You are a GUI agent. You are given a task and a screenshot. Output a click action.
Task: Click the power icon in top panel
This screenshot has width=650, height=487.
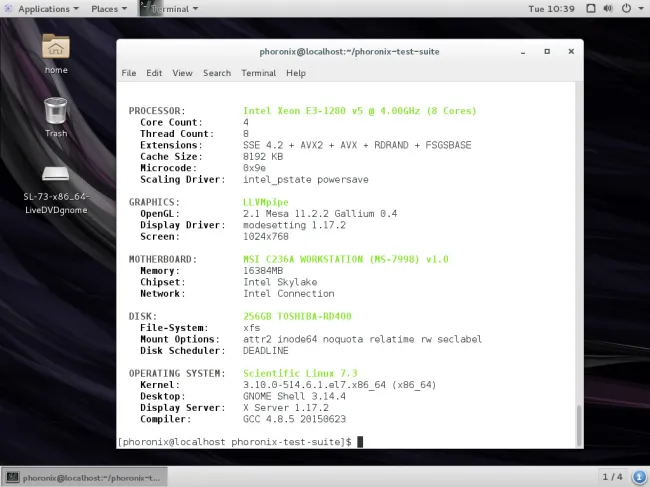click(x=626, y=9)
